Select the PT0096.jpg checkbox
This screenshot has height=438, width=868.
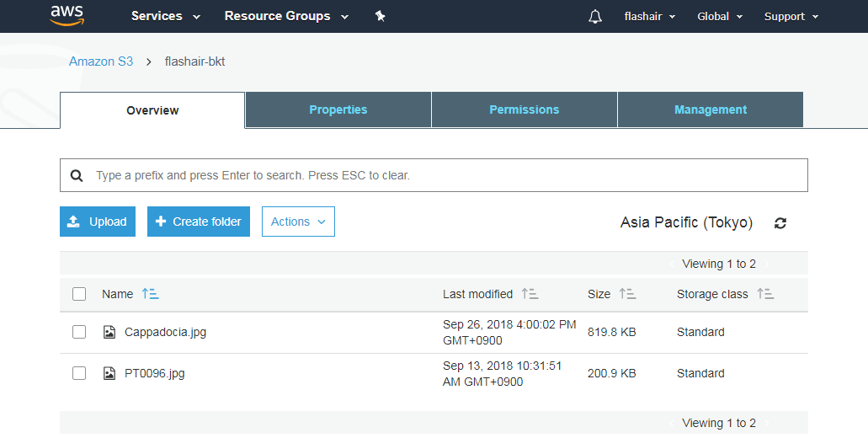tap(79, 373)
